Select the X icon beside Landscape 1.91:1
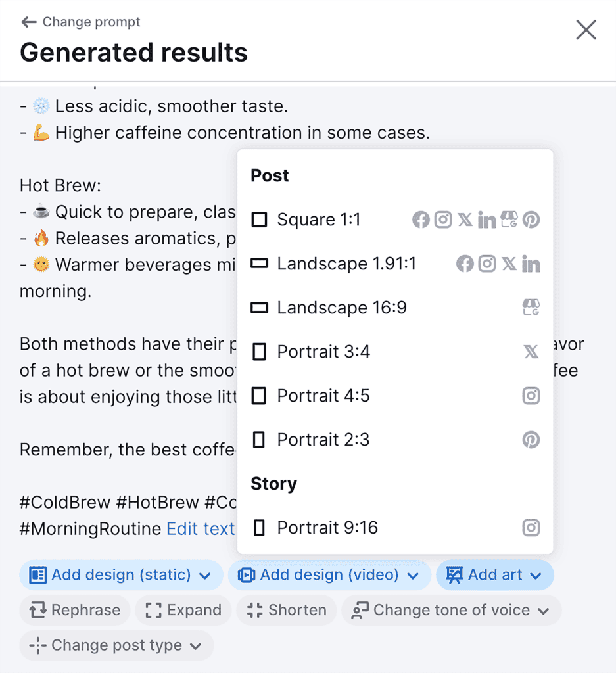The image size is (616, 673). pos(509,263)
